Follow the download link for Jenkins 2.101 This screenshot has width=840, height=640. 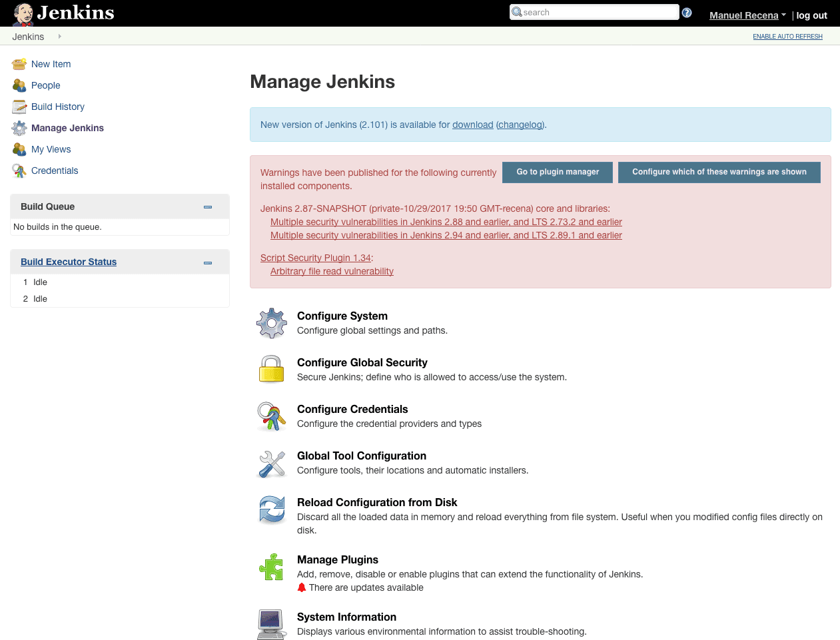tap(473, 125)
